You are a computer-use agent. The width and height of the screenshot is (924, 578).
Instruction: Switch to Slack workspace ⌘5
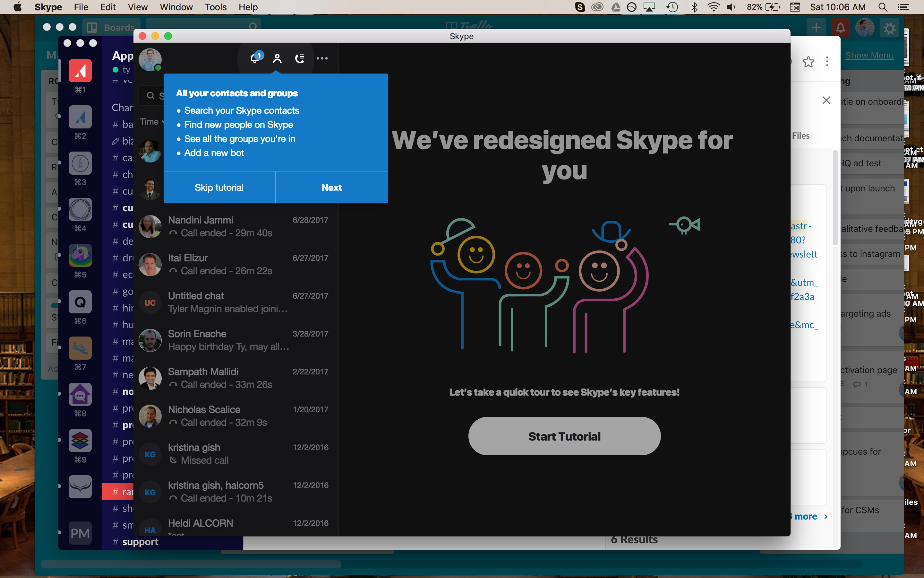pos(80,256)
